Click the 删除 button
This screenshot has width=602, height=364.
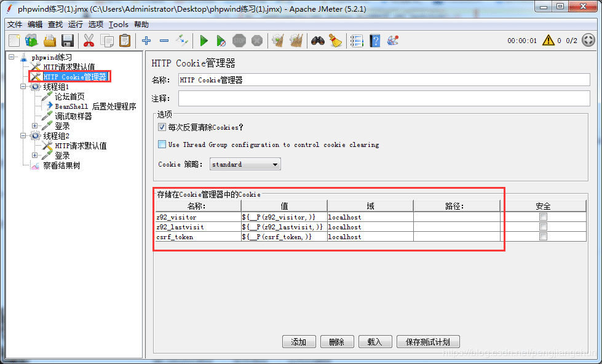pyautogui.click(x=337, y=342)
